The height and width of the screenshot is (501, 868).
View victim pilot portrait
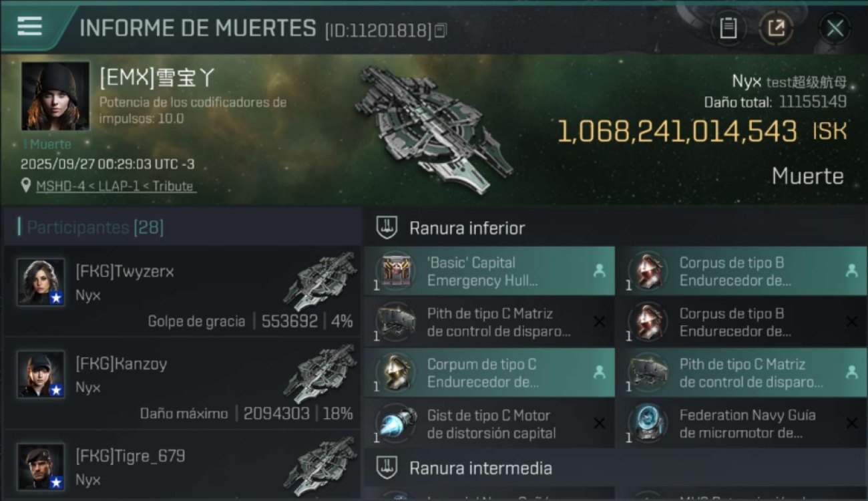[x=55, y=96]
